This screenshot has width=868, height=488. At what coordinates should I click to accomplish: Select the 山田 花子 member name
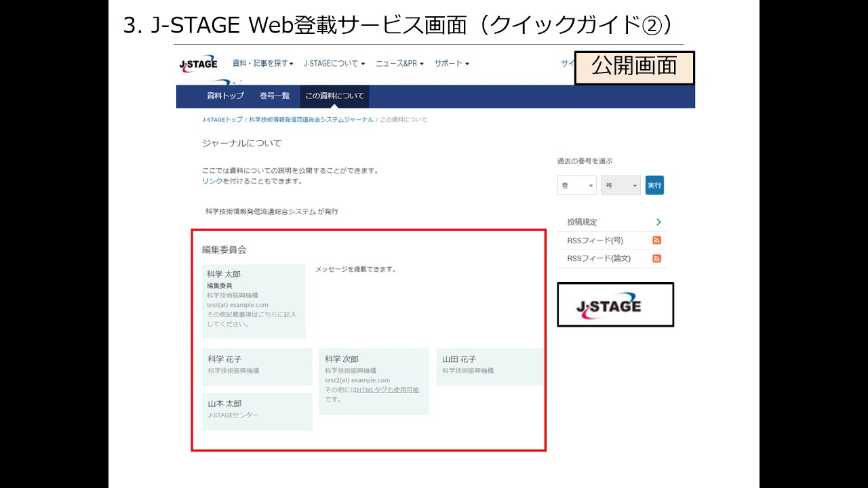pyautogui.click(x=459, y=359)
